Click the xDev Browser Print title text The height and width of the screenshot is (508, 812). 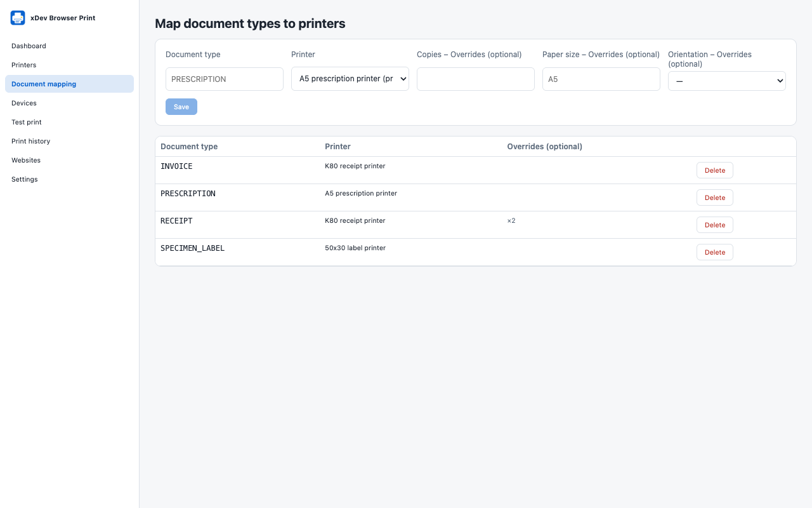(63, 18)
